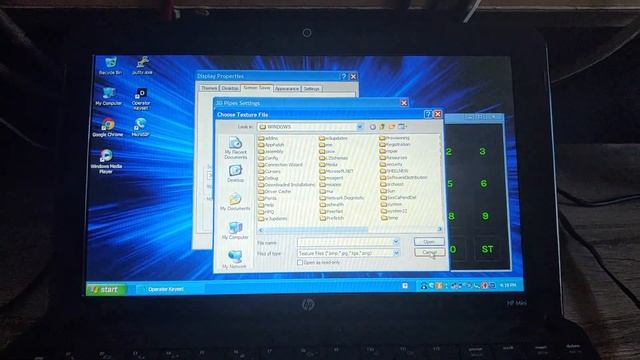Go to My Network in the places bar
This screenshot has width=640, height=360.
[234, 260]
